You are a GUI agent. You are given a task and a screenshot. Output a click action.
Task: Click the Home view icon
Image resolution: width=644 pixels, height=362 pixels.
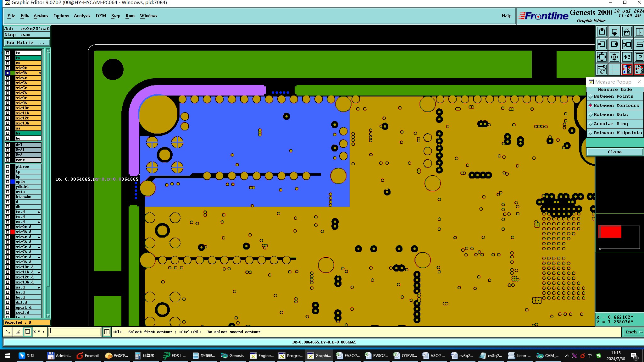(627, 32)
